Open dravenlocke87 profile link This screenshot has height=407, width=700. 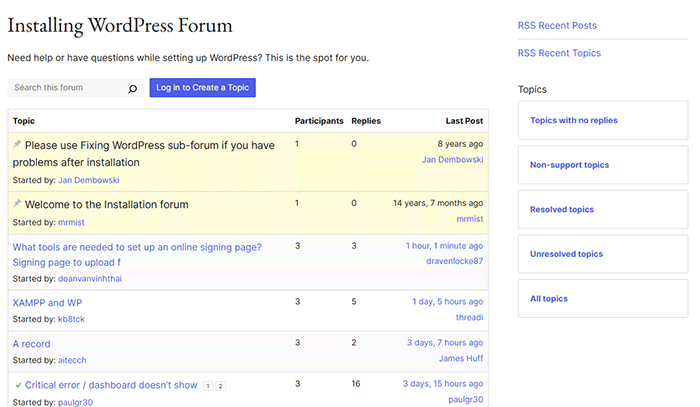tap(454, 261)
